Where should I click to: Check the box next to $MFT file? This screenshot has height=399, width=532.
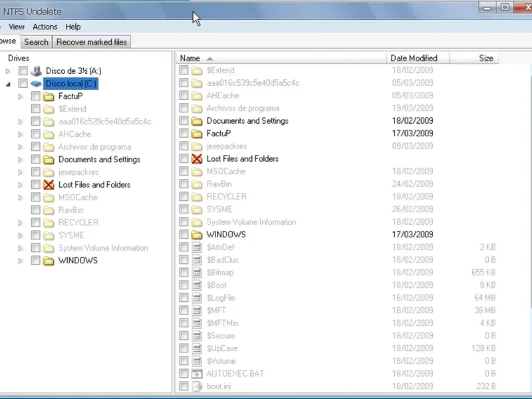(184, 311)
